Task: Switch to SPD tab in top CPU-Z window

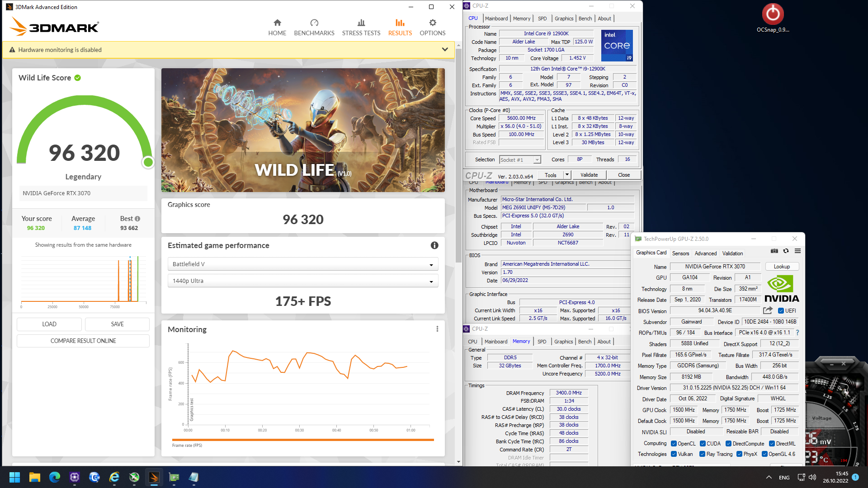Action: pos(542,19)
